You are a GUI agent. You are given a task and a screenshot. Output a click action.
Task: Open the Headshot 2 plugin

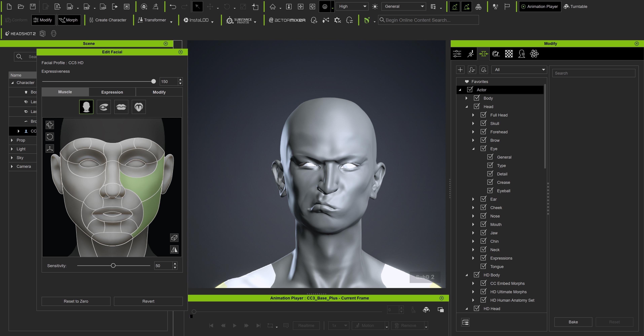21,33
